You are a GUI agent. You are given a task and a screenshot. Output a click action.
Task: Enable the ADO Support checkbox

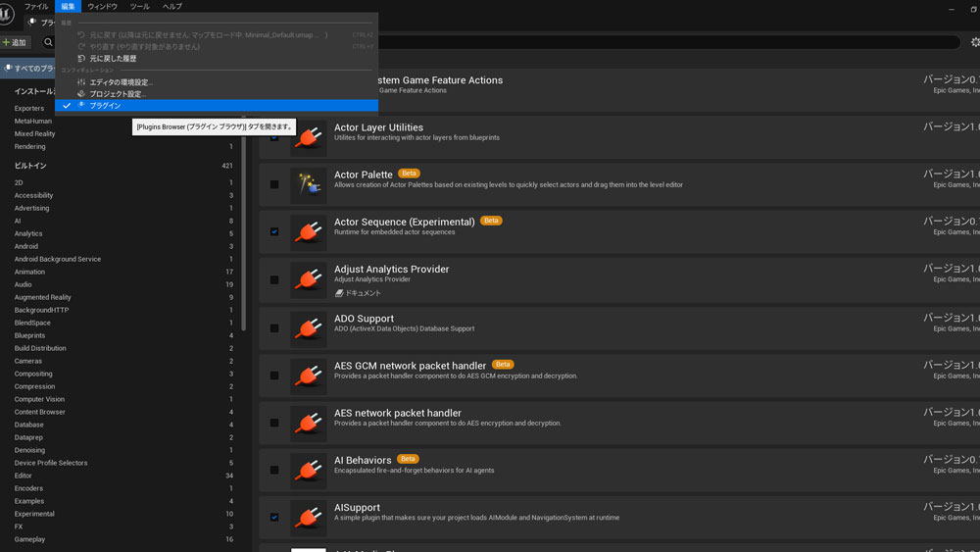tap(274, 328)
